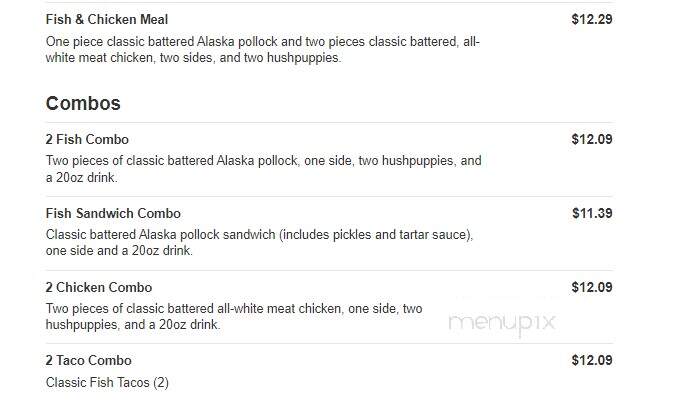Viewport: 681px width, 405px height.
Task: Click the 2 Taco Combo $12.09 price
Action: (x=592, y=360)
